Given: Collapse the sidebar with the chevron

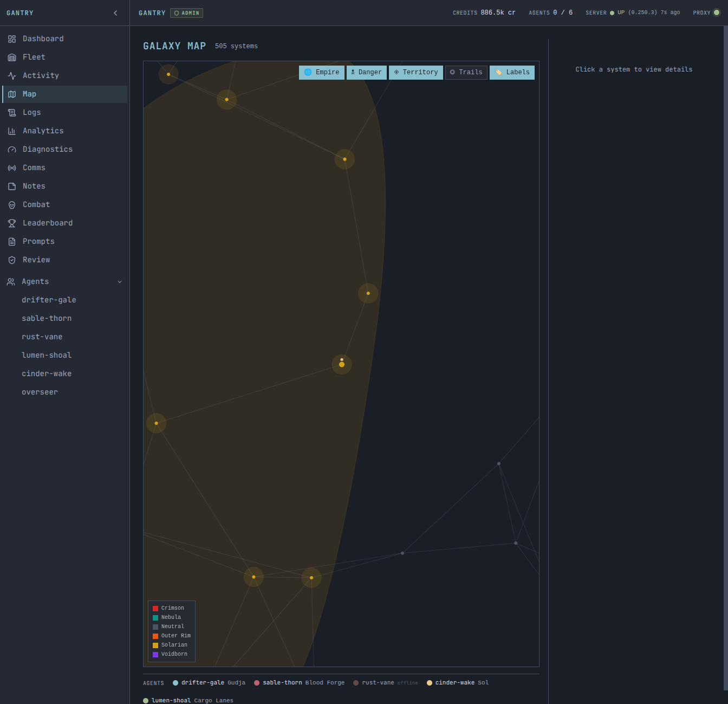Looking at the screenshot, I should coord(115,13).
